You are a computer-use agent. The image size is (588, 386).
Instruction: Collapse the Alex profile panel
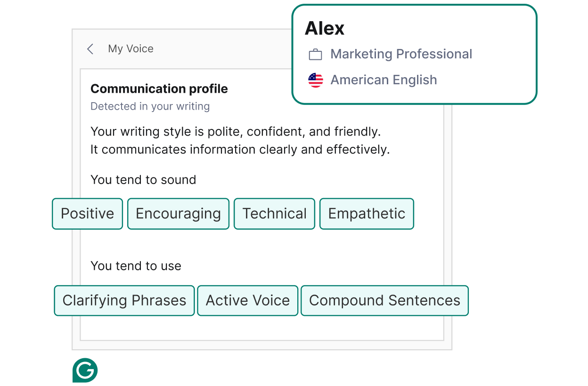[x=415, y=54]
